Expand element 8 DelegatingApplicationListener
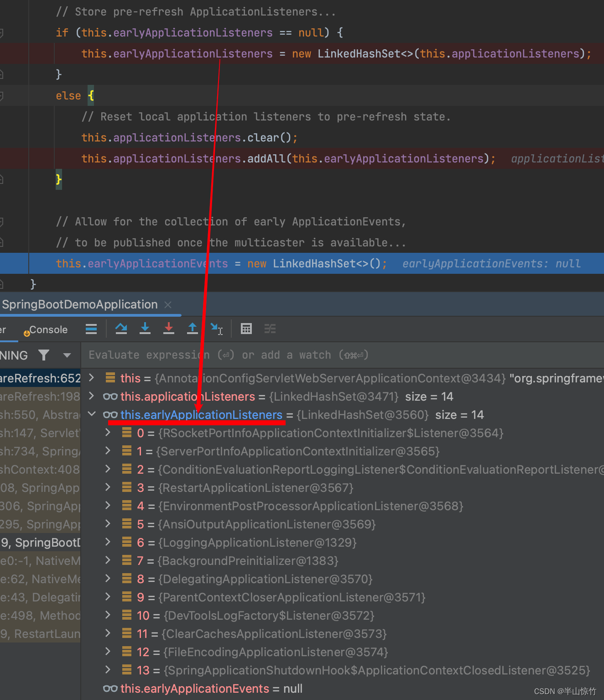This screenshot has width=604, height=700. pos(108,578)
